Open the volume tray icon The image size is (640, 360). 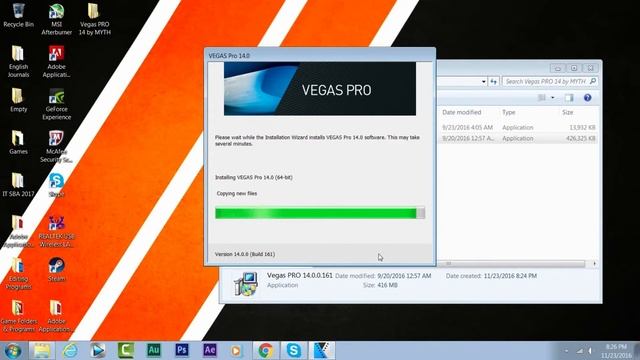(x=590, y=351)
